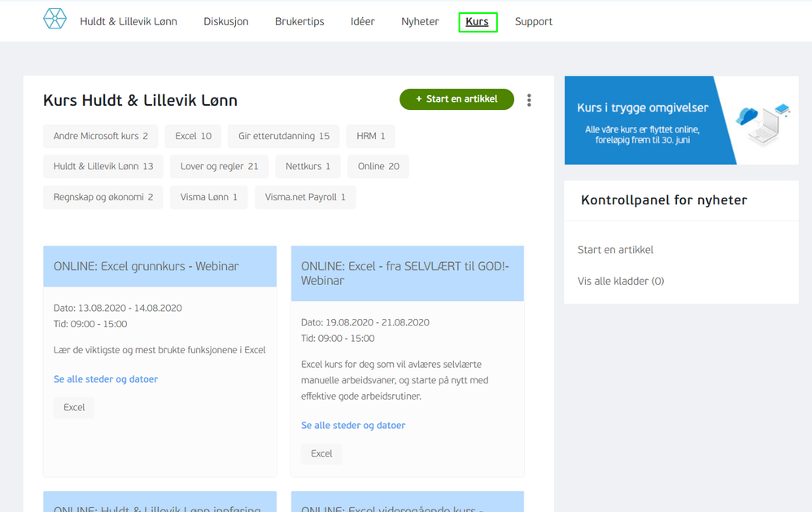Screen dimensions: 812x512
Task: Open the three-dot options menu
Action: (529, 100)
